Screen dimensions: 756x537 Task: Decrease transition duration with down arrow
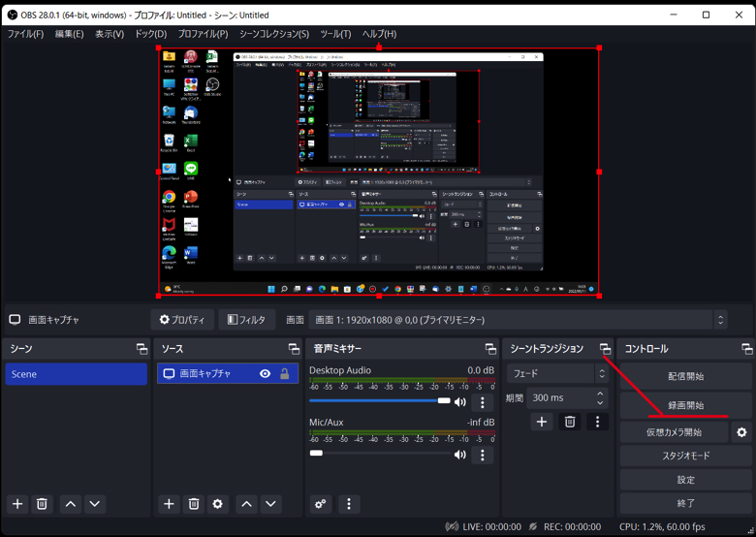pyautogui.click(x=600, y=402)
